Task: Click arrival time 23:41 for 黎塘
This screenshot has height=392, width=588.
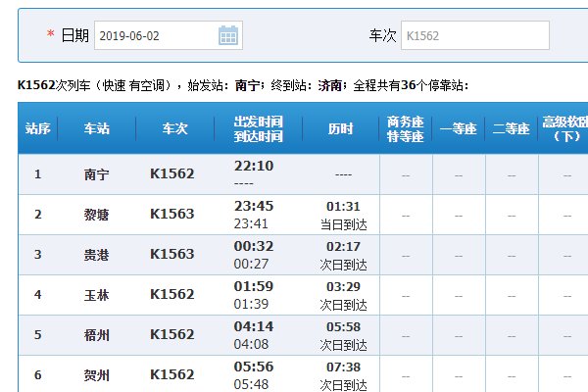Action: point(251,223)
